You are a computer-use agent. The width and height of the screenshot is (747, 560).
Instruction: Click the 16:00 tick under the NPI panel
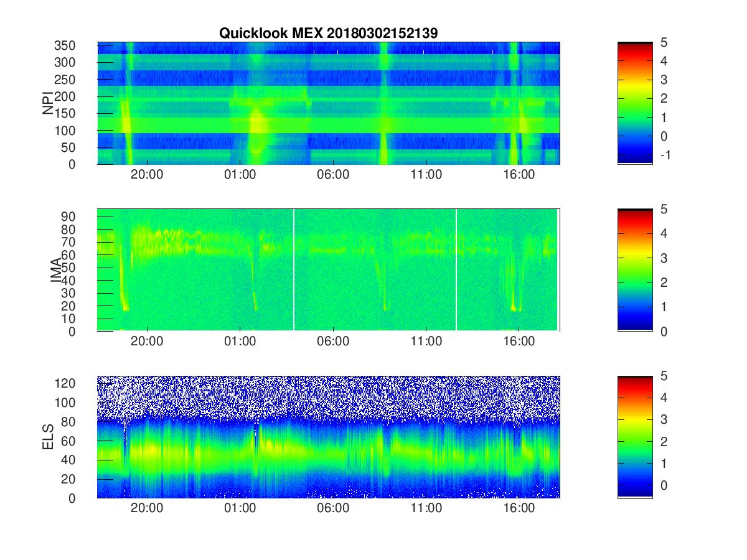pyautogui.click(x=519, y=175)
